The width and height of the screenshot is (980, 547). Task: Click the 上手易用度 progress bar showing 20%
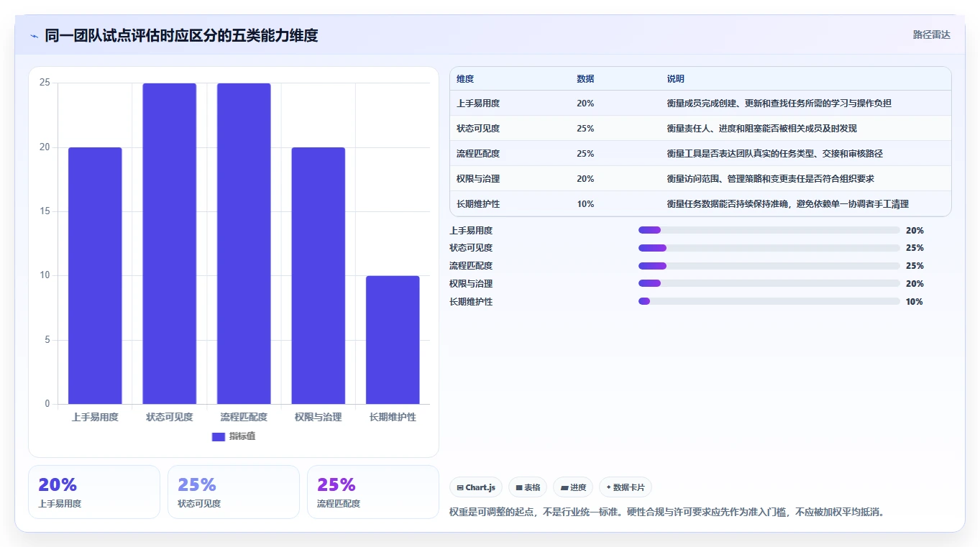(x=769, y=230)
